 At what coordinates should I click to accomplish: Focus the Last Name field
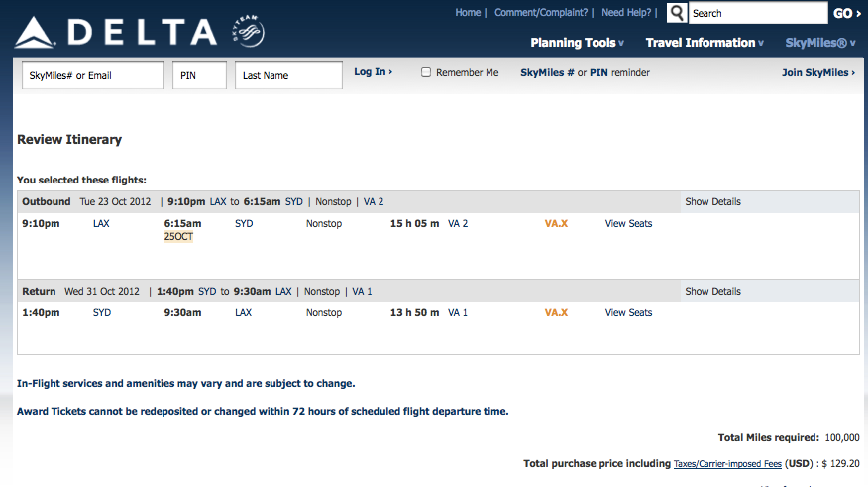[x=288, y=75]
